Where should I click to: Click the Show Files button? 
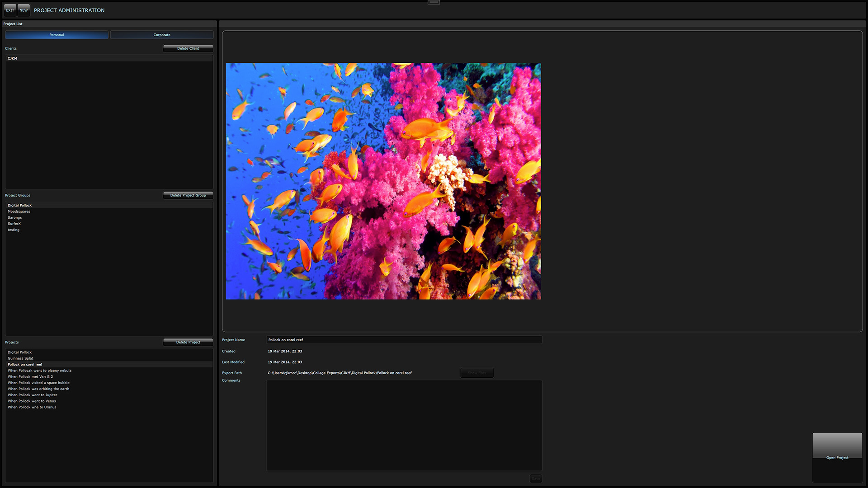click(x=477, y=373)
